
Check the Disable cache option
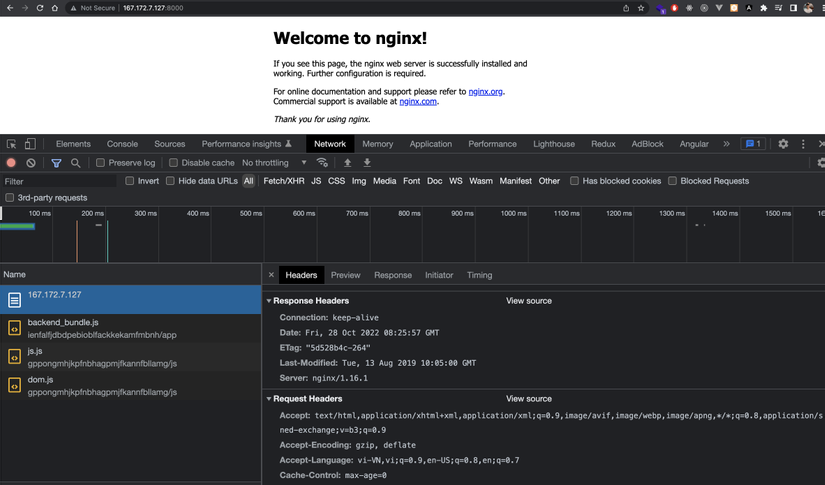[174, 162]
